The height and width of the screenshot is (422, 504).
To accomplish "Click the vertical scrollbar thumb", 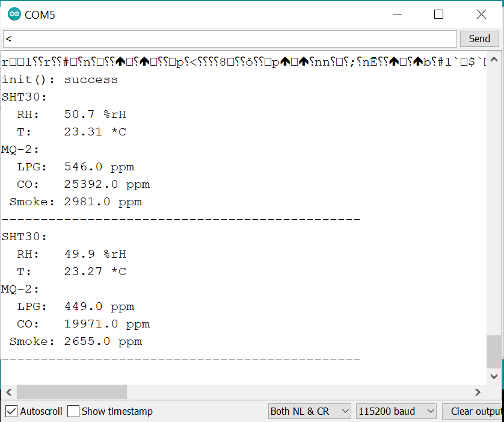I will [494, 351].
